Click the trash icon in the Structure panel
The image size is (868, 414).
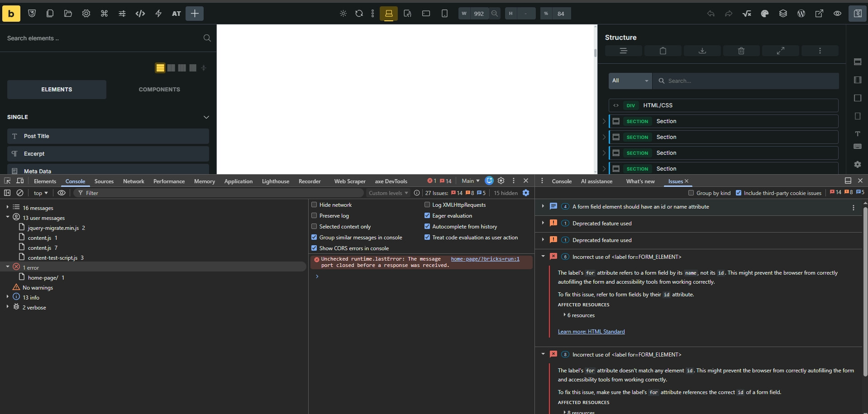(x=741, y=51)
